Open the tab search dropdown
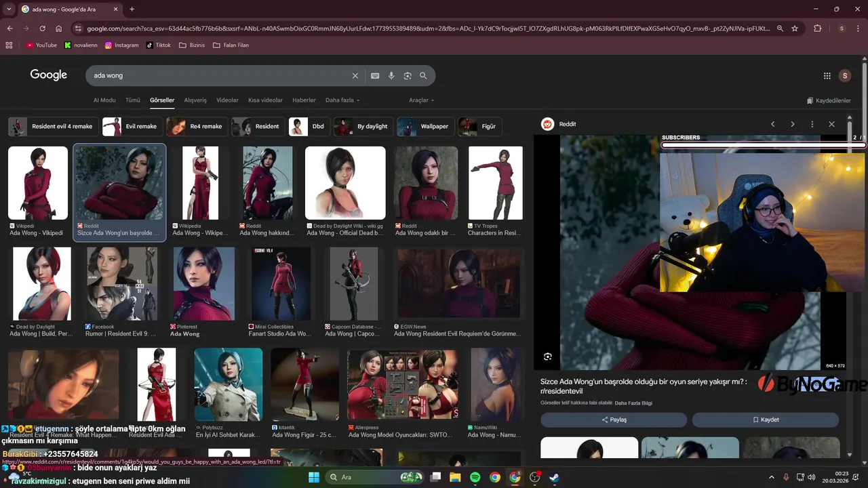The width and height of the screenshot is (868, 488). point(8,9)
